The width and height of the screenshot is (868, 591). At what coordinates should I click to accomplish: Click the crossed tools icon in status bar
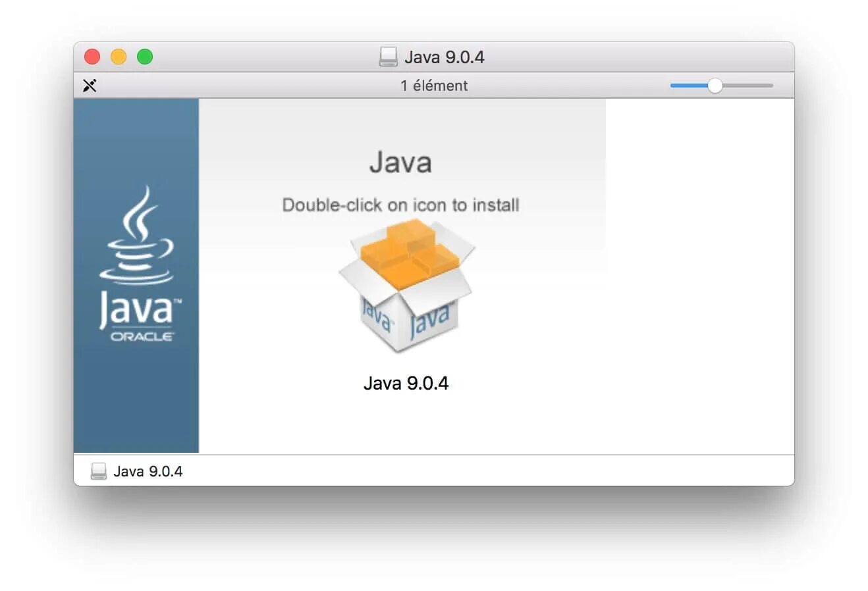[x=90, y=86]
